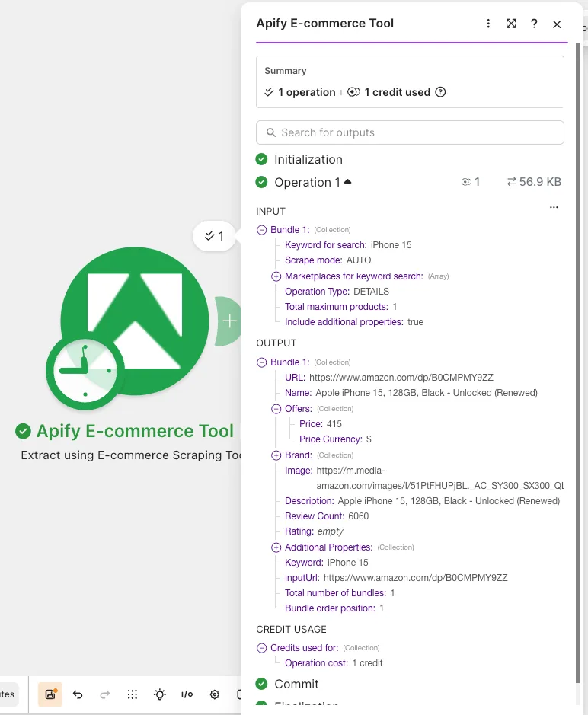
Task: Collapse Operation 1 with its arrow
Action: (347, 181)
